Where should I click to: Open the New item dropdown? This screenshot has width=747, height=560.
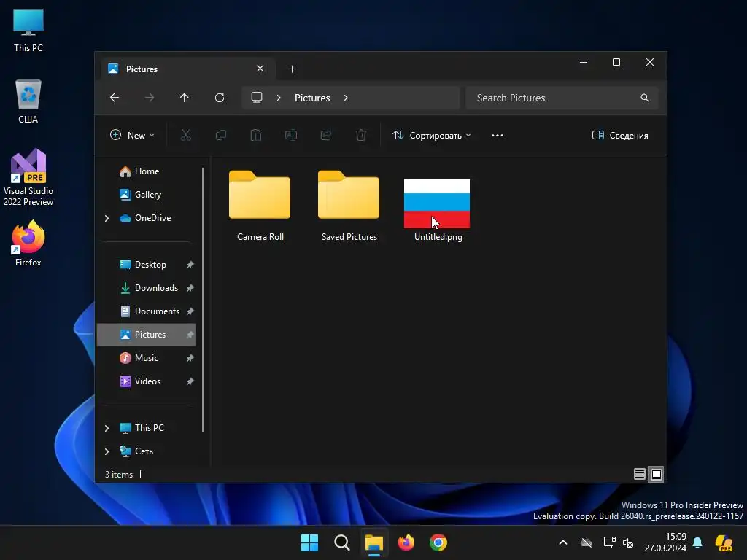coord(132,135)
